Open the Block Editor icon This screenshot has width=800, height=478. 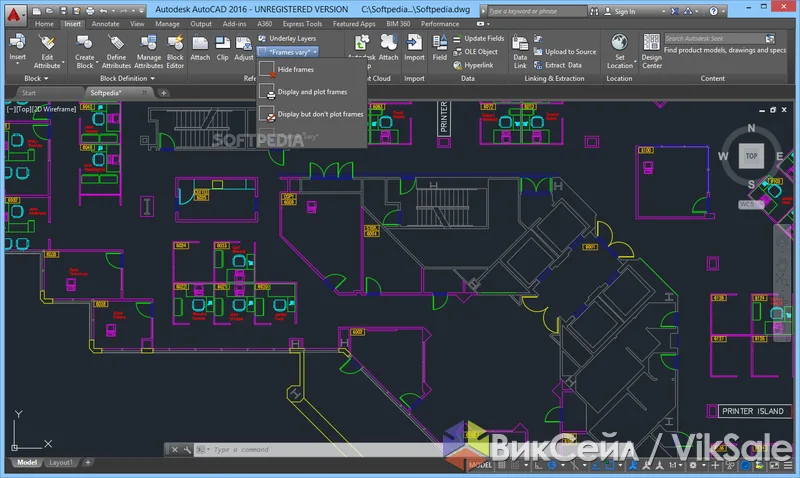coord(175,42)
